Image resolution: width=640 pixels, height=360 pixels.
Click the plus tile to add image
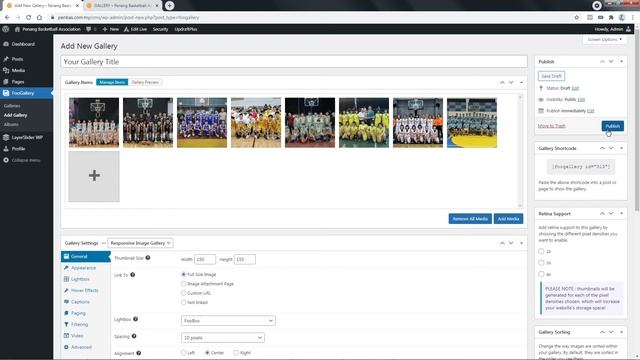point(94,176)
